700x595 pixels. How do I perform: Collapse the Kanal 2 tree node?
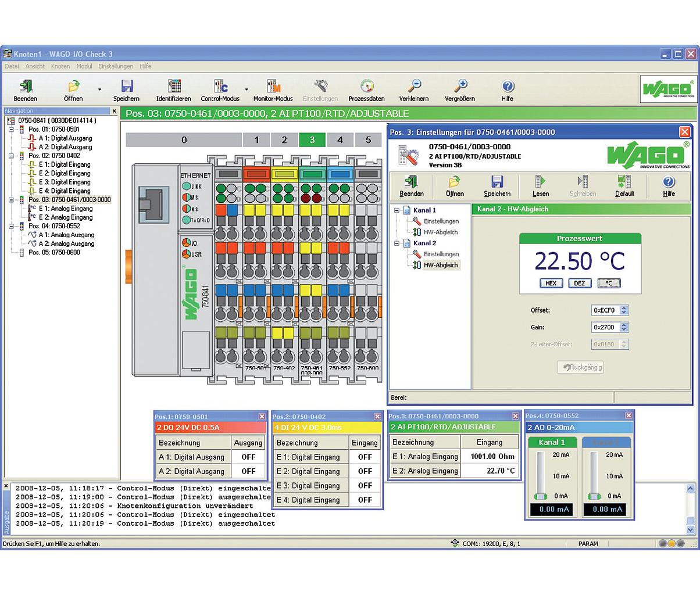pos(397,243)
